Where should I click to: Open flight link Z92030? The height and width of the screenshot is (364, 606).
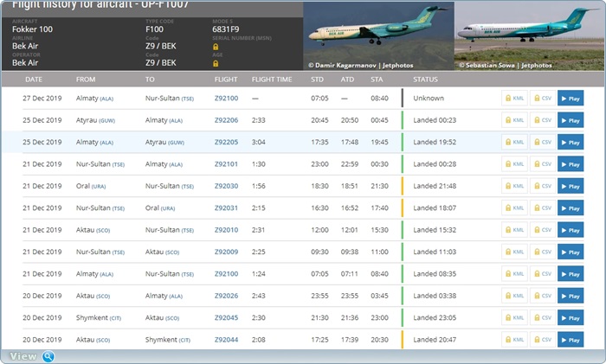coord(227,186)
